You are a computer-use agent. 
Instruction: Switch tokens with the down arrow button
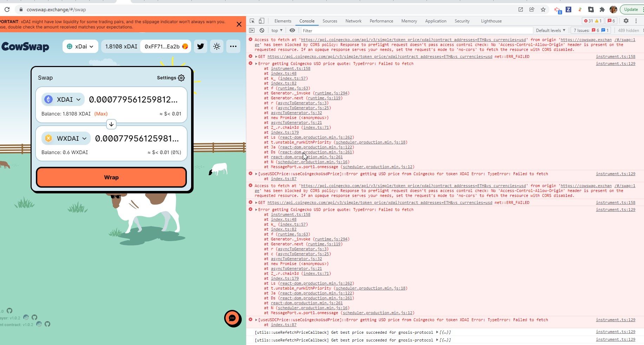pyautogui.click(x=111, y=124)
